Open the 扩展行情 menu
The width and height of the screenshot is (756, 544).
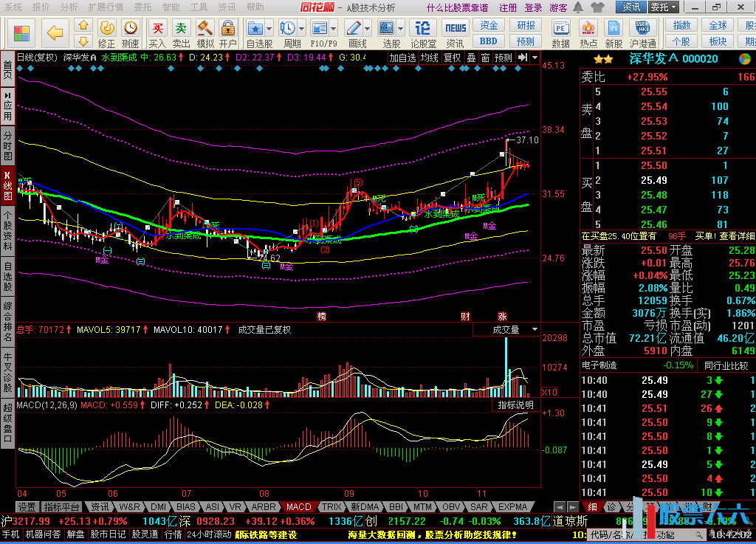106,7
